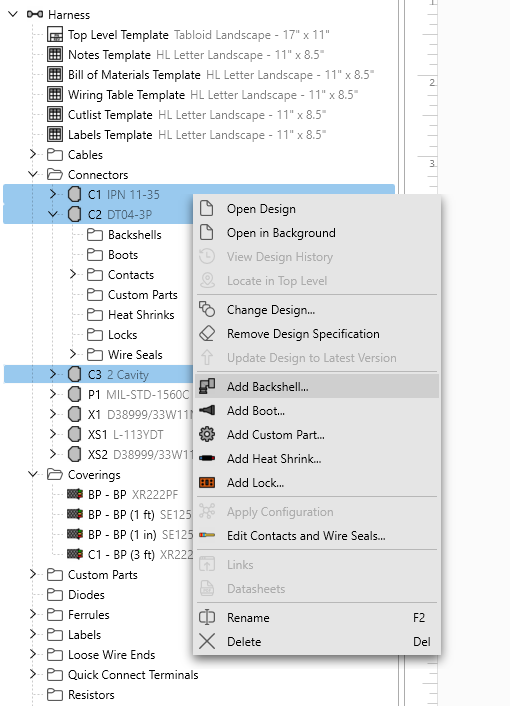Image resolution: width=510 pixels, height=706 pixels.
Task: Click the 'Tabloid Landscape - 17" x 11"' text
Action: click(x=252, y=35)
